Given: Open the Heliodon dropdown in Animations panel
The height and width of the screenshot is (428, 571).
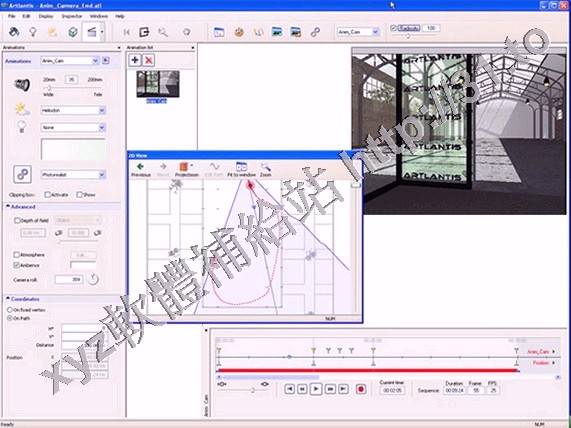Looking at the screenshot, I should pos(73,110).
